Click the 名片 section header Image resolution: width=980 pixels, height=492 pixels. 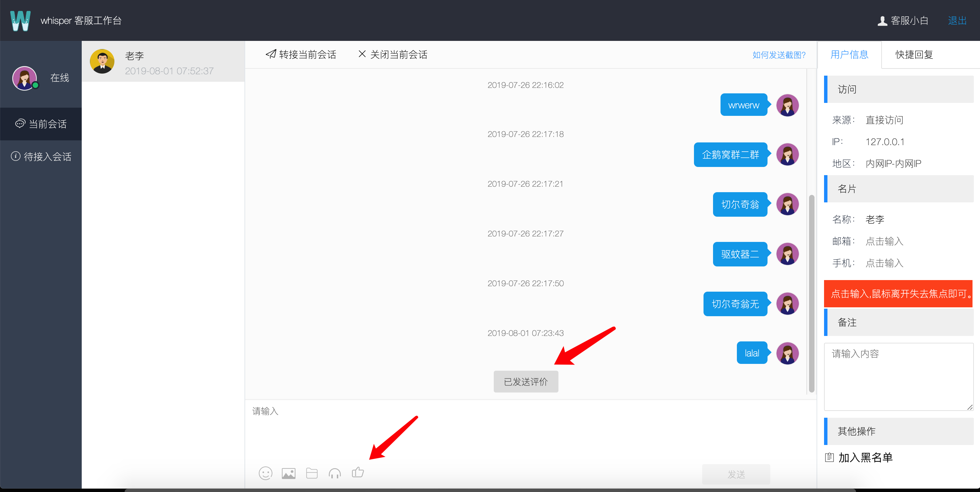(x=899, y=189)
